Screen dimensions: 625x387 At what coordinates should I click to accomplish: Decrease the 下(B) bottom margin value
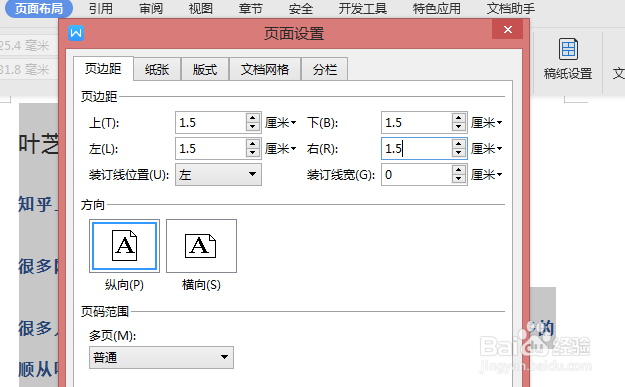click(x=459, y=127)
